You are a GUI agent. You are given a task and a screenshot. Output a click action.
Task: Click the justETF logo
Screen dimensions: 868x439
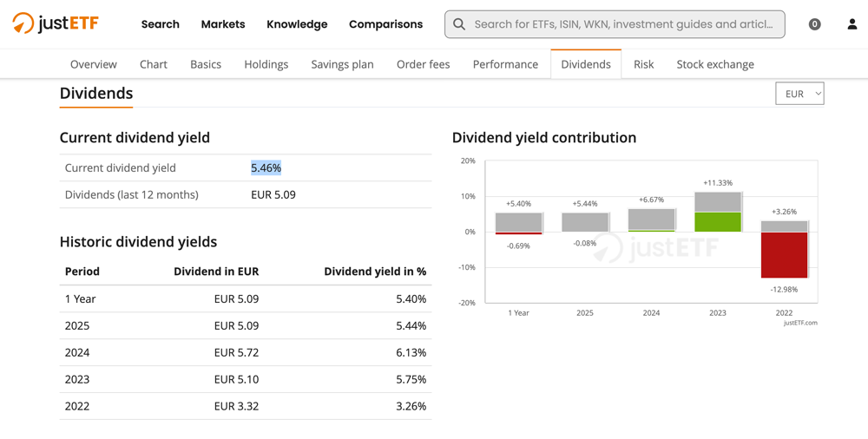[56, 23]
